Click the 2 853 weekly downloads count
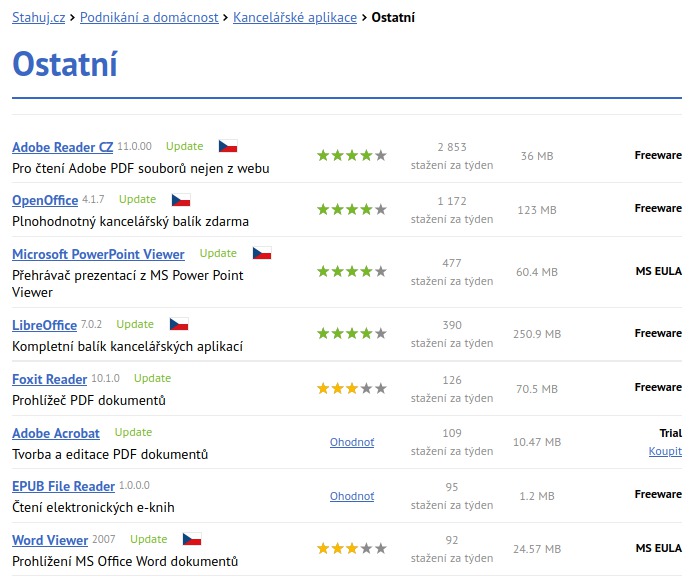691x577 pixels. pyautogui.click(x=452, y=147)
